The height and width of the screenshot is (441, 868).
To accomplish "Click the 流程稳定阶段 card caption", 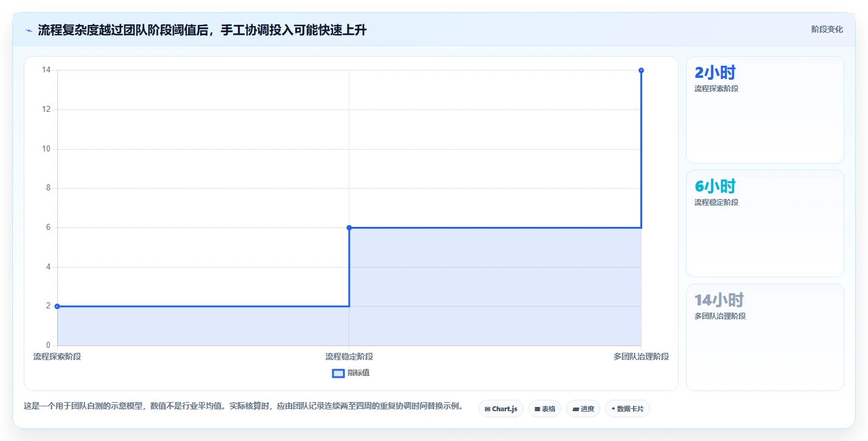I will pyautogui.click(x=716, y=203).
